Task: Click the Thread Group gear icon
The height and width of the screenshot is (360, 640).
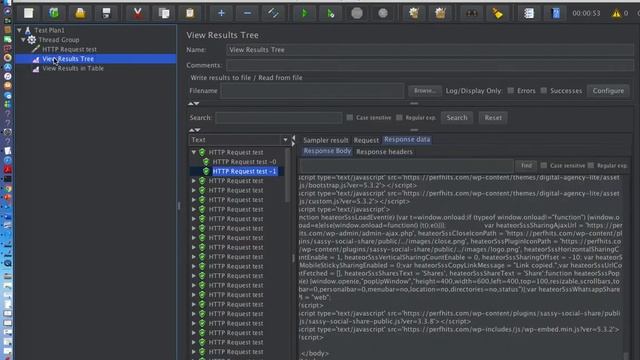Action: [32, 40]
